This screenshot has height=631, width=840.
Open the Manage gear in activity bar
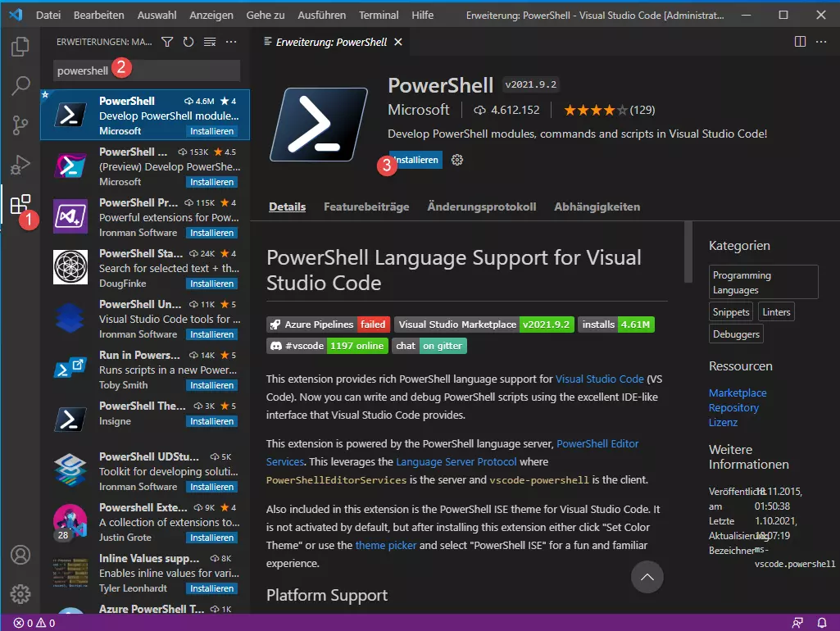pos(20,594)
